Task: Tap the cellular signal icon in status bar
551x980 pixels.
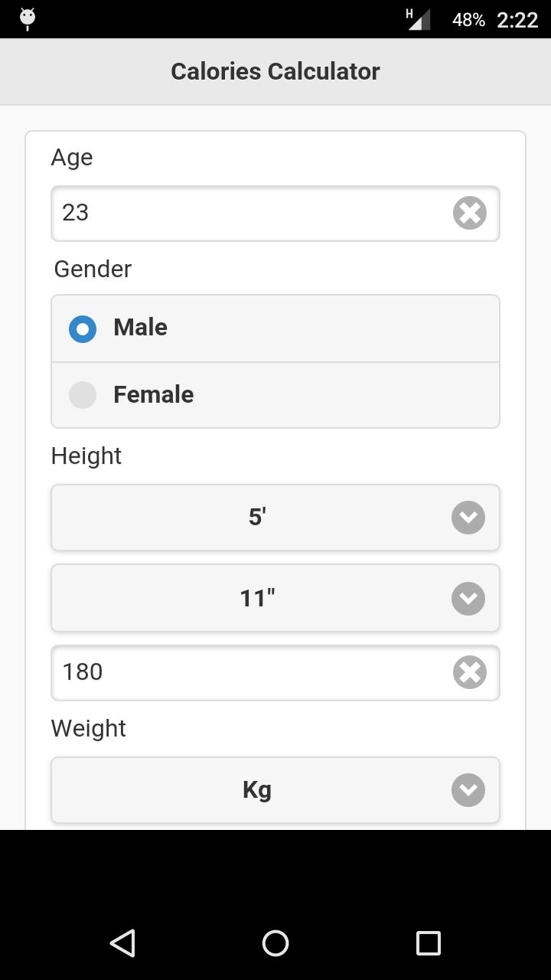Action: tap(417, 18)
